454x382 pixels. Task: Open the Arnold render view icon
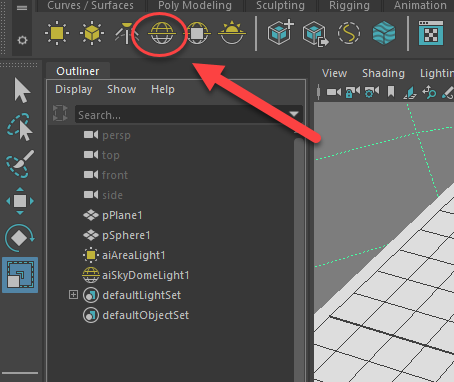click(431, 33)
